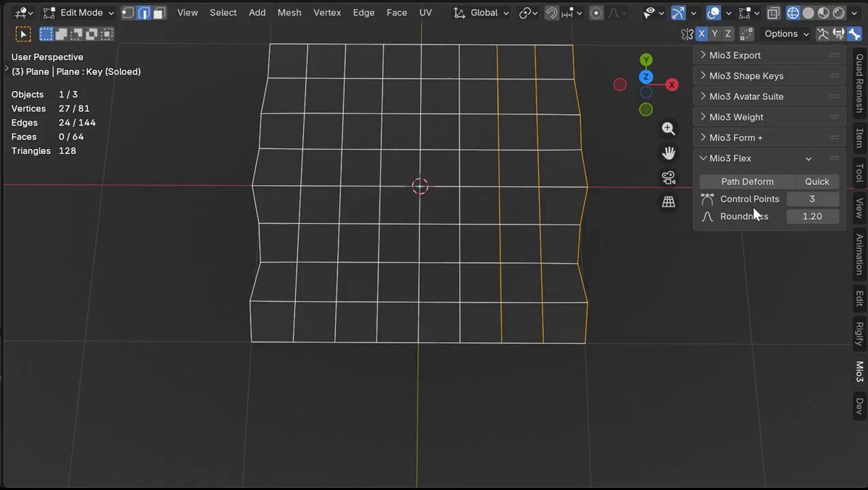This screenshot has width=868, height=490.
Task: Click the X axis on navigation gizmo
Action: (x=672, y=85)
